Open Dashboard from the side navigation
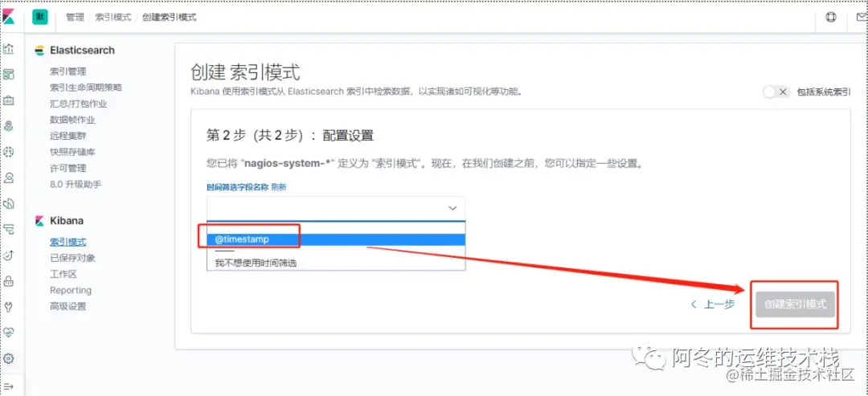Viewport: 868px width, 396px height. 8,74
